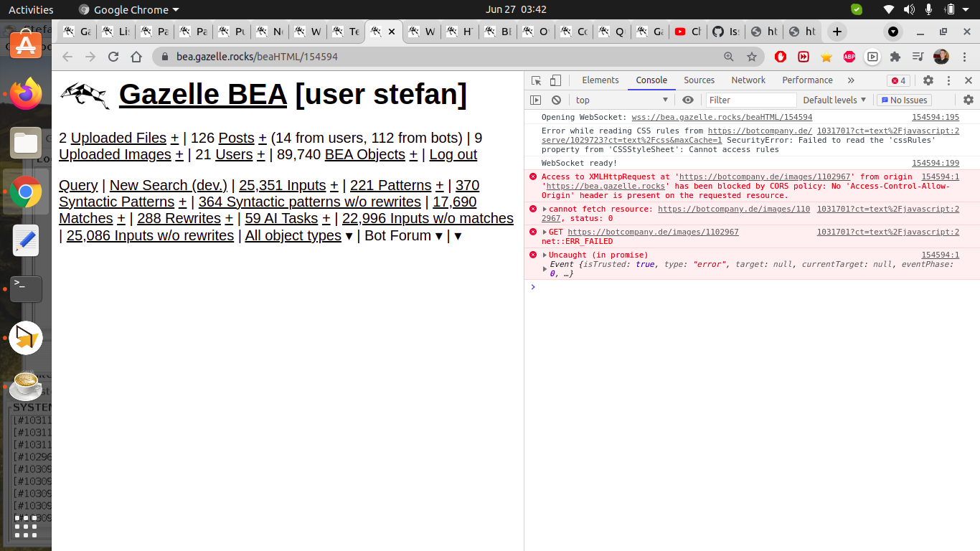The width and height of the screenshot is (980, 551).
Task: Go to the browser home page icon
Action: coord(136,57)
